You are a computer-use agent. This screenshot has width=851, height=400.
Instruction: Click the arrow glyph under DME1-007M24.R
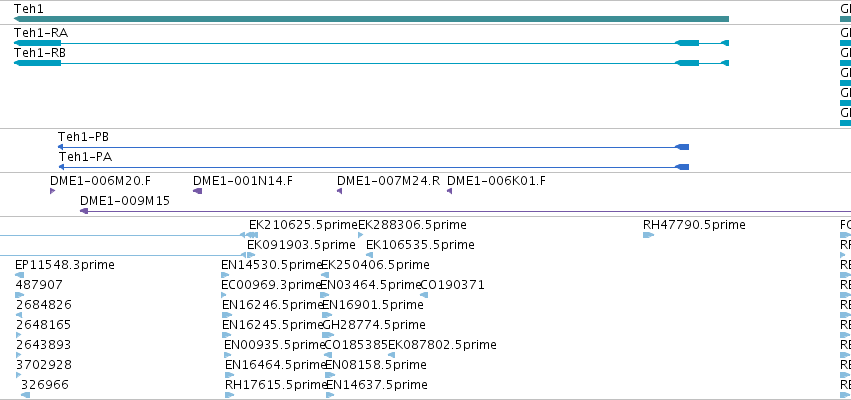[340, 191]
